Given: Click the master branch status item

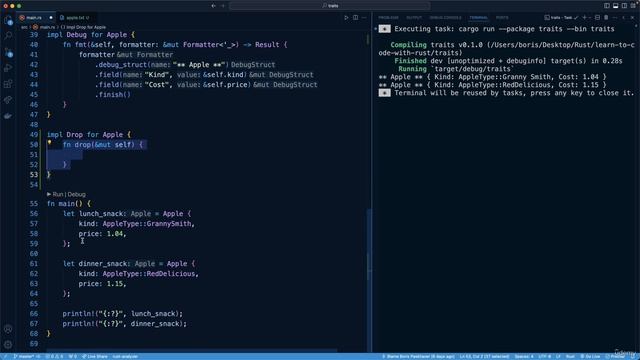Looking at the screenshot, I should point(27,356).
